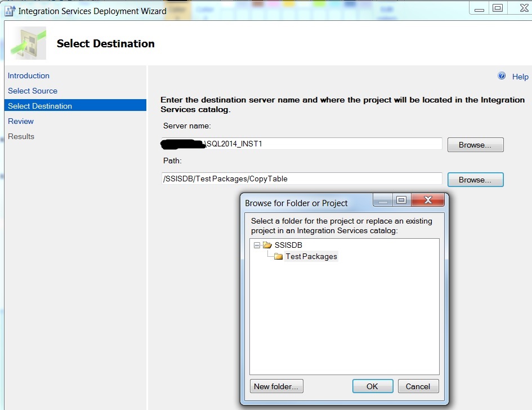This screenshot has width=532, height=410.
Task: Select the SSISDB root catalog label
Action: 288,245
